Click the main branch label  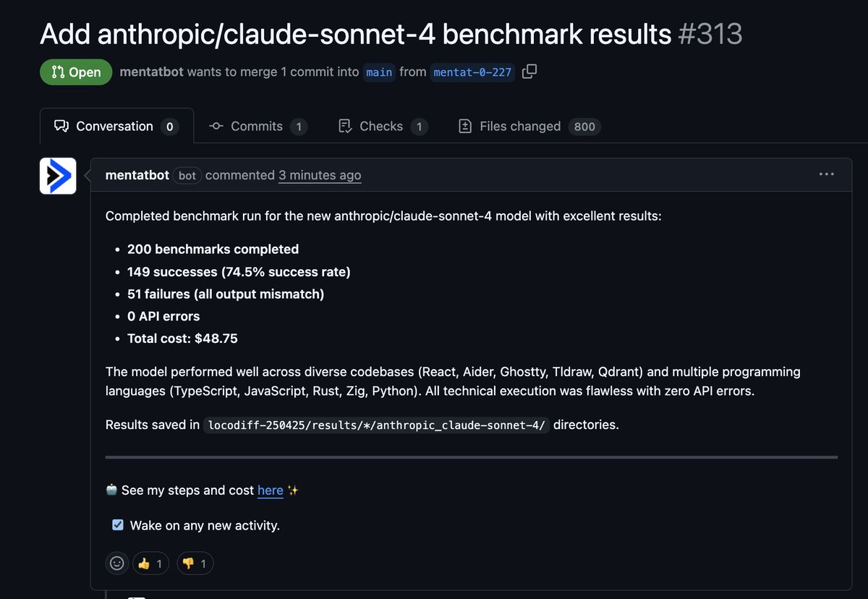tap(379, 72)
